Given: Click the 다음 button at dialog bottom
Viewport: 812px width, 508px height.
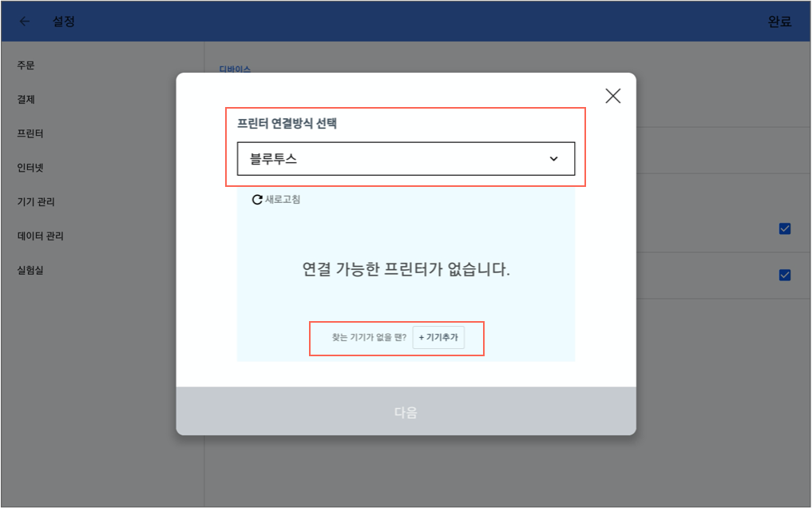Looking at the screenshot, I should coord(406,411).
